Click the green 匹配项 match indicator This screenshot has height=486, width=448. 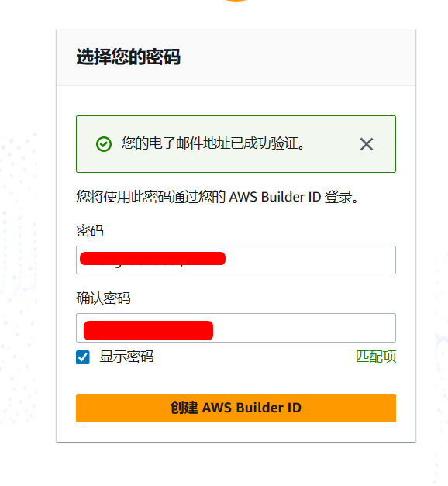coord(376,357)
